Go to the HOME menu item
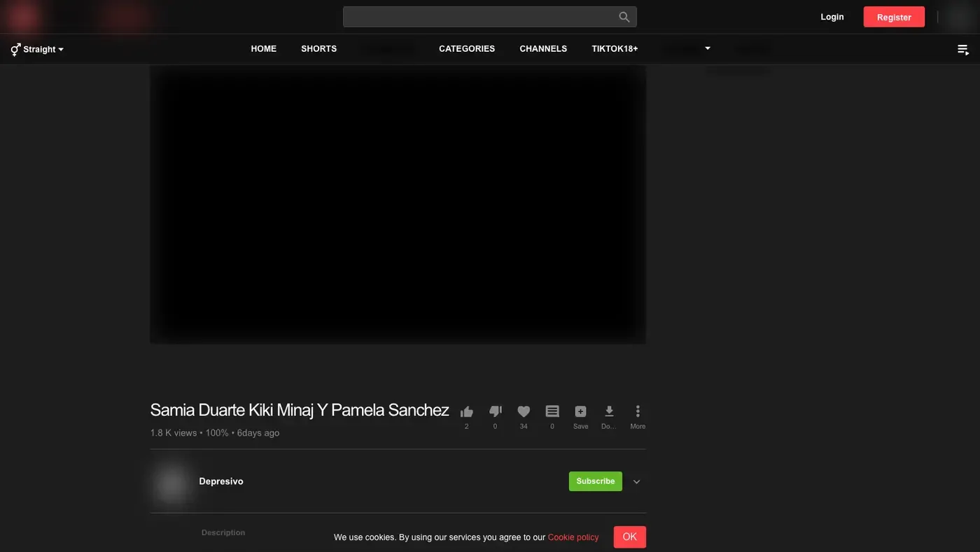Viewport: 980px width, 552px height. point(264,48)
